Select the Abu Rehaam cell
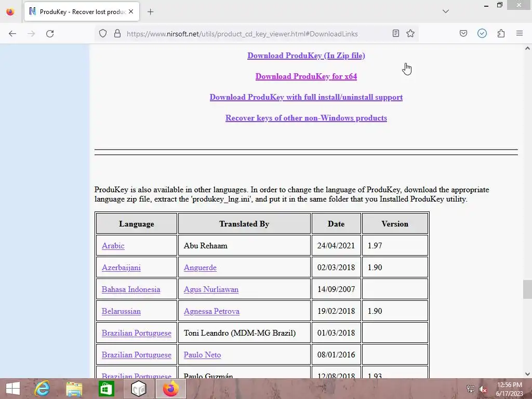The width and height of the screenshot is (532, 399). (244, 246)
